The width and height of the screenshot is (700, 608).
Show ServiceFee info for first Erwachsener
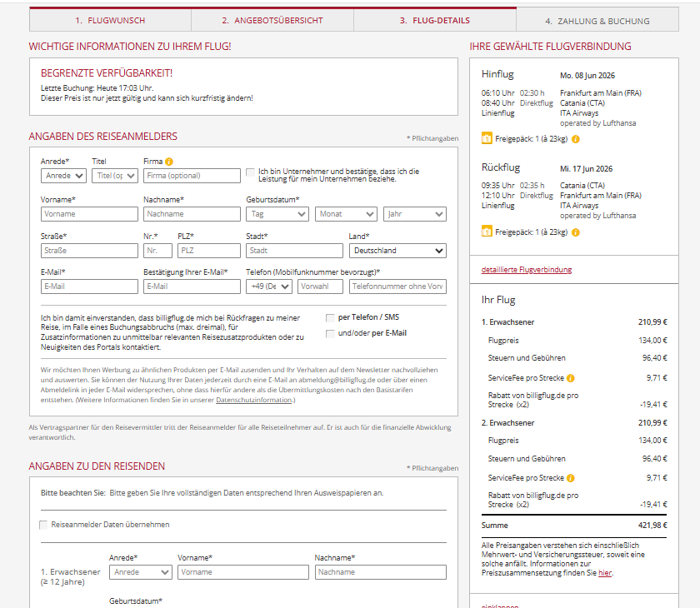pyautogui.click(x=571, y=378)
